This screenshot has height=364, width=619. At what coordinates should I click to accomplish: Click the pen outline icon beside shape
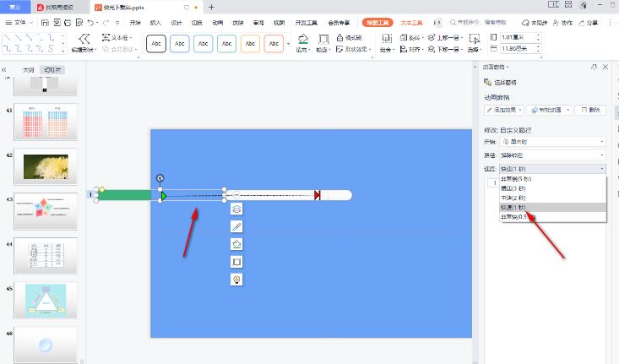(x=237, y=226)
